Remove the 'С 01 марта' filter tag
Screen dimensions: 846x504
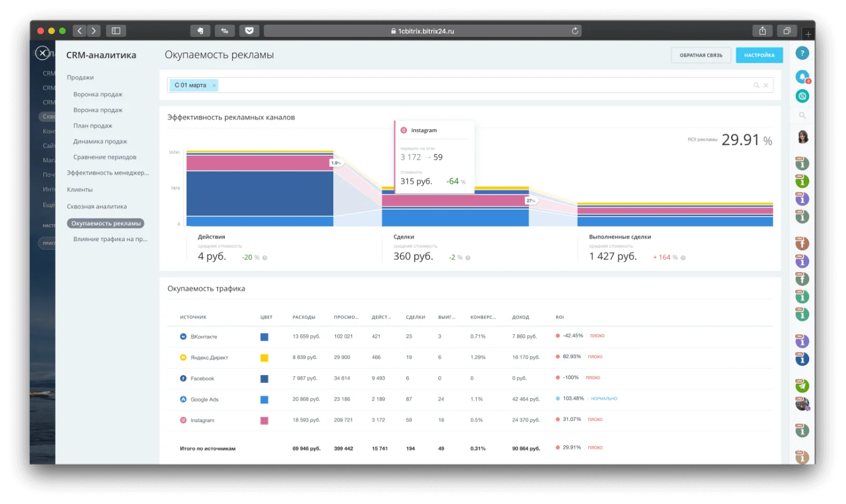[214, 85]
